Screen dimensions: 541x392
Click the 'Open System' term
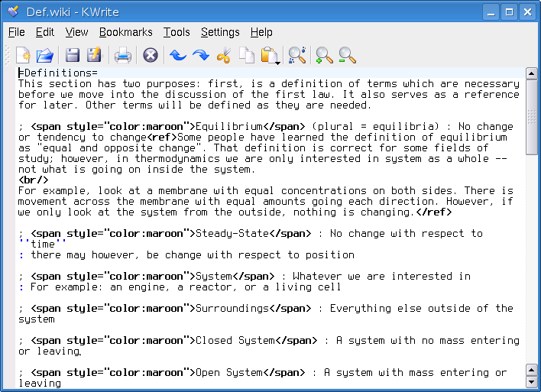pyautogui.click(x=229, y=372)
